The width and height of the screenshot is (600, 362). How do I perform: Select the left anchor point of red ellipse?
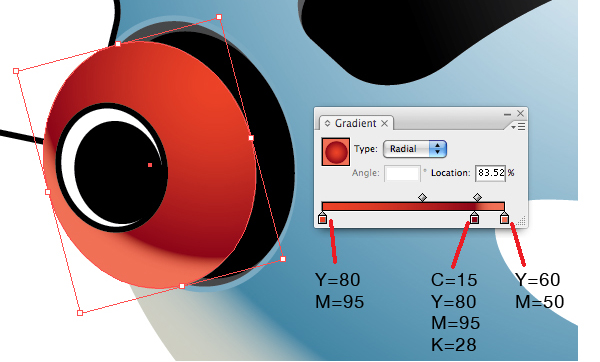[x=47, y=192]
